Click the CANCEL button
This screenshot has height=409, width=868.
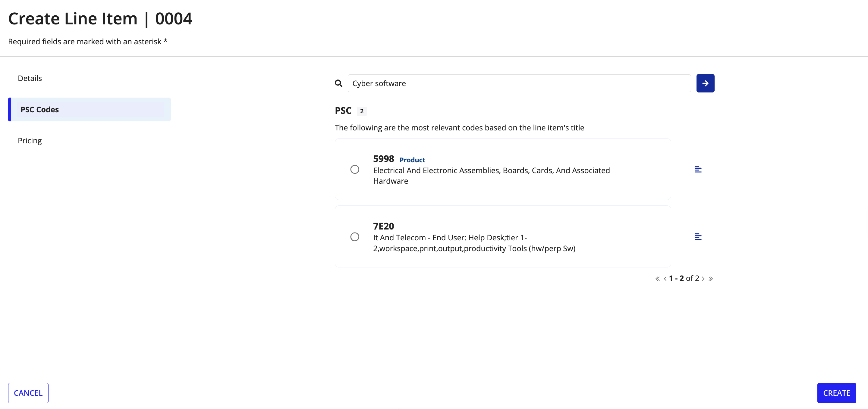tap(28, 393)
